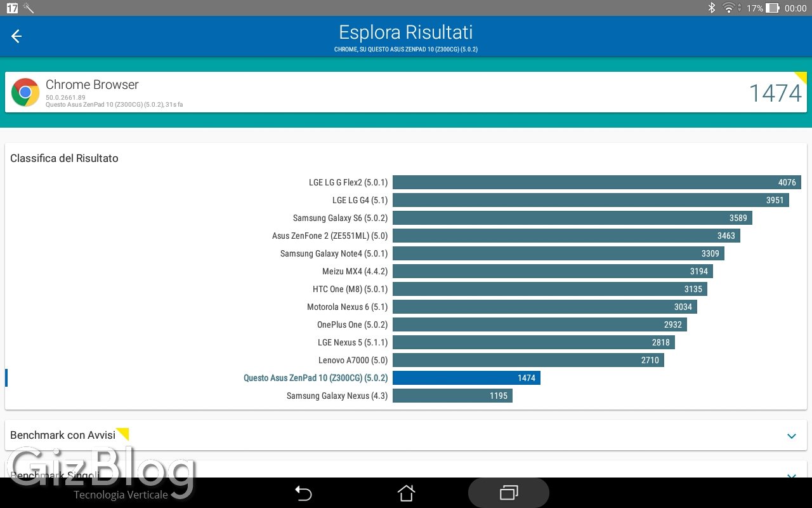This screenshot has width=812, height=508.
Task: Expand the Benchmark con Avvisi section
Action: (792, 436)
